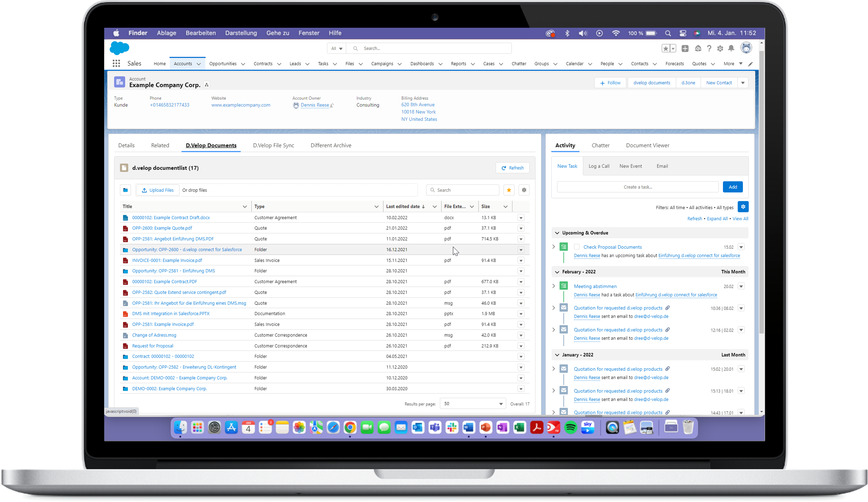Open Google Chrome in the dock

point(350,427)
